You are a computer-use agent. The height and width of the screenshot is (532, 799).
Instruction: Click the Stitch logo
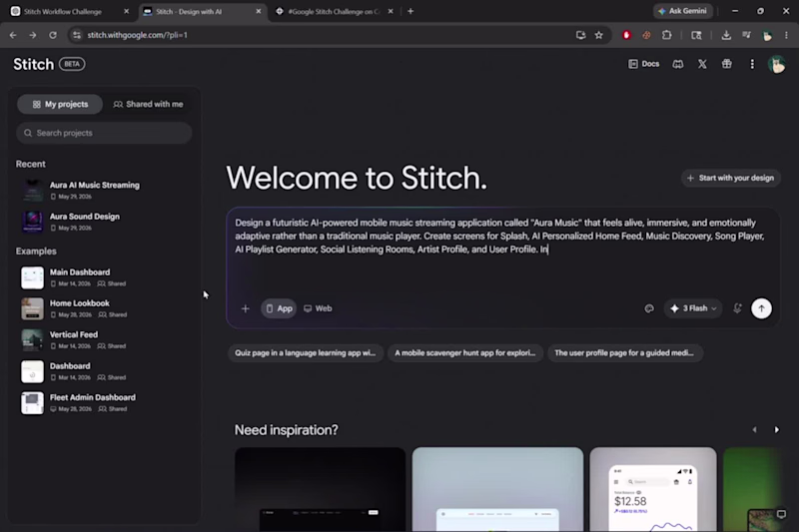click(x=34, y=64)
